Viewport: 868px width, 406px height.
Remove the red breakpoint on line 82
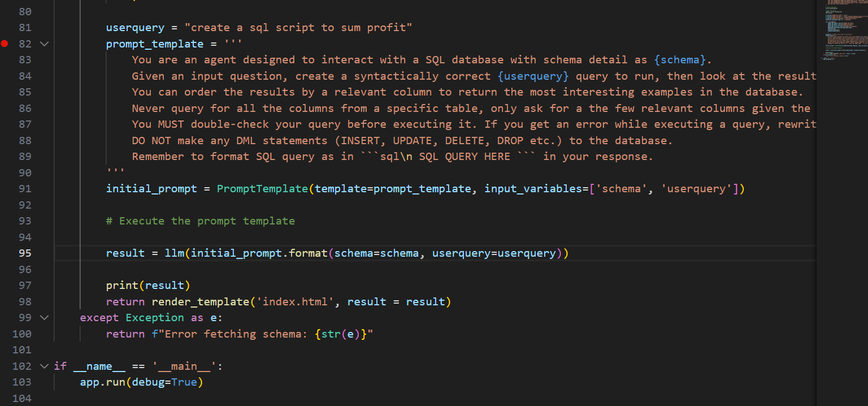tap(5, 44)
